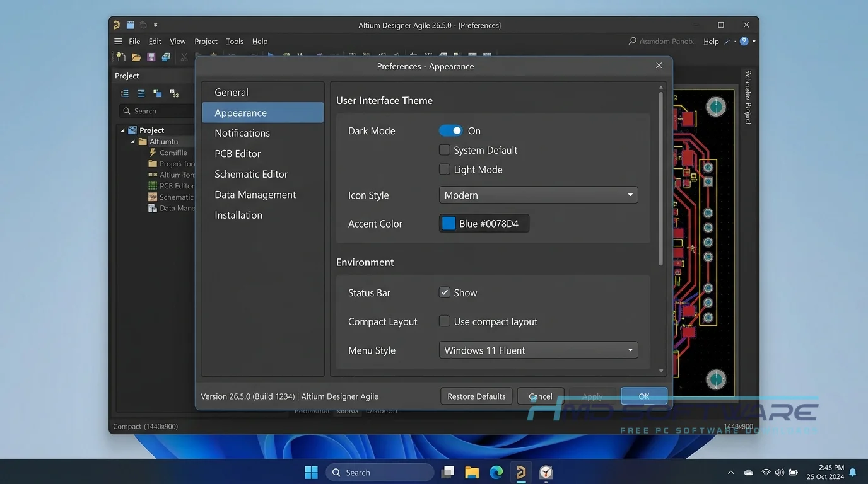Click the Data Management icon in project tree
Viewport: 868px width, 484px height.
click(x=152, y=208)
